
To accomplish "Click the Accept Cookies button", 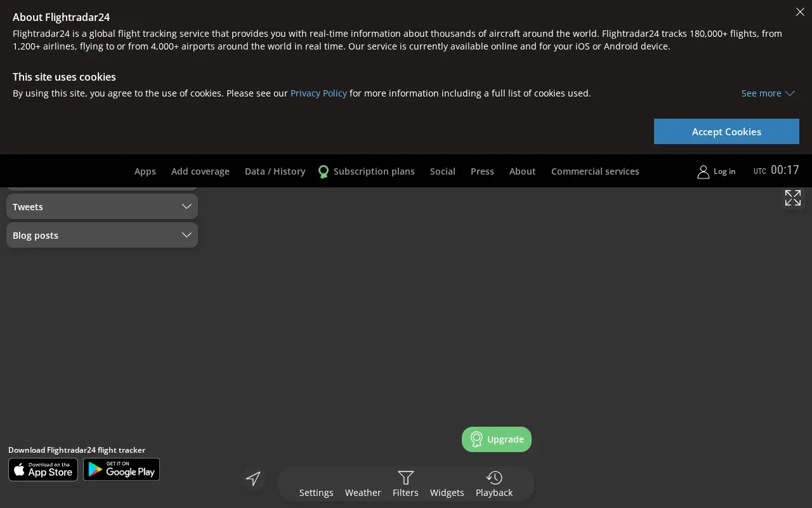I will click(726, 131).
